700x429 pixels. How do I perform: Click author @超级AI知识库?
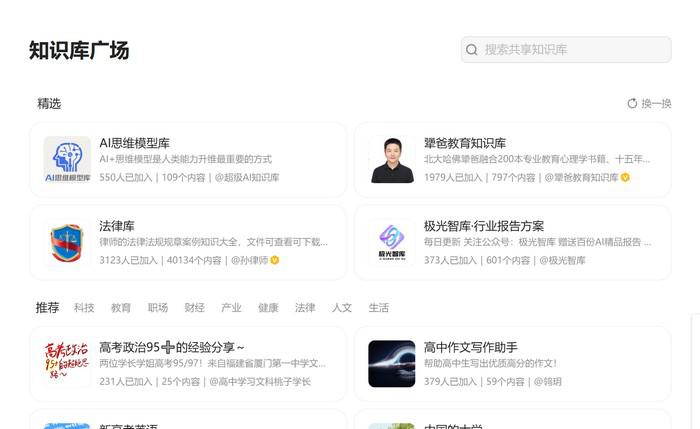tap(247, 177)
